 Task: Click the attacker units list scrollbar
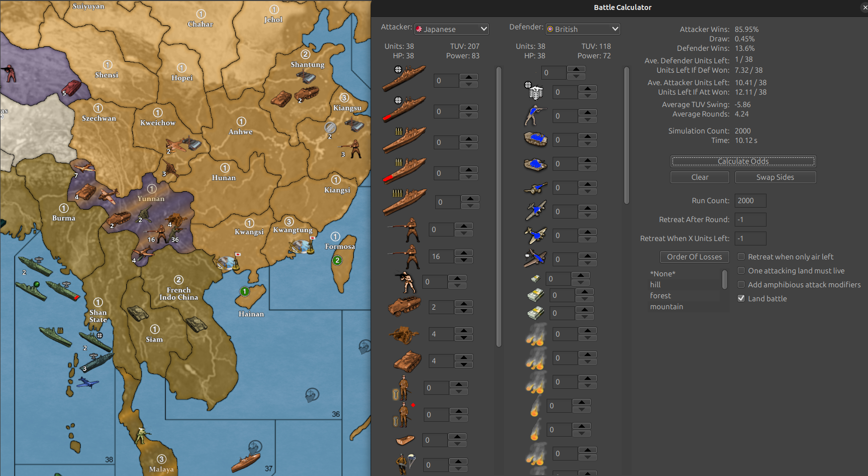tap(499, 207)
